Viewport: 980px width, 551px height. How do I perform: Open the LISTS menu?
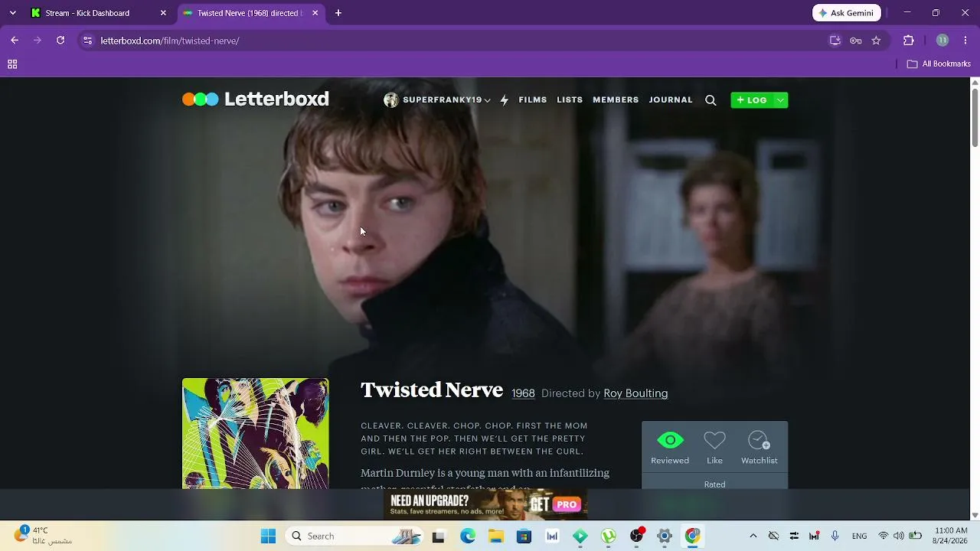point(570,100)
